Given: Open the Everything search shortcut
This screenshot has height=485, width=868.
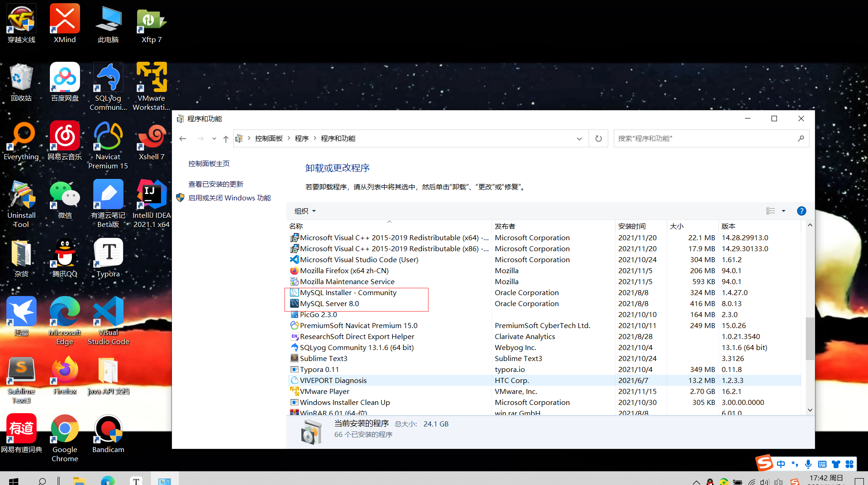Looking at the screenshot, I should (x=21, y=141).
